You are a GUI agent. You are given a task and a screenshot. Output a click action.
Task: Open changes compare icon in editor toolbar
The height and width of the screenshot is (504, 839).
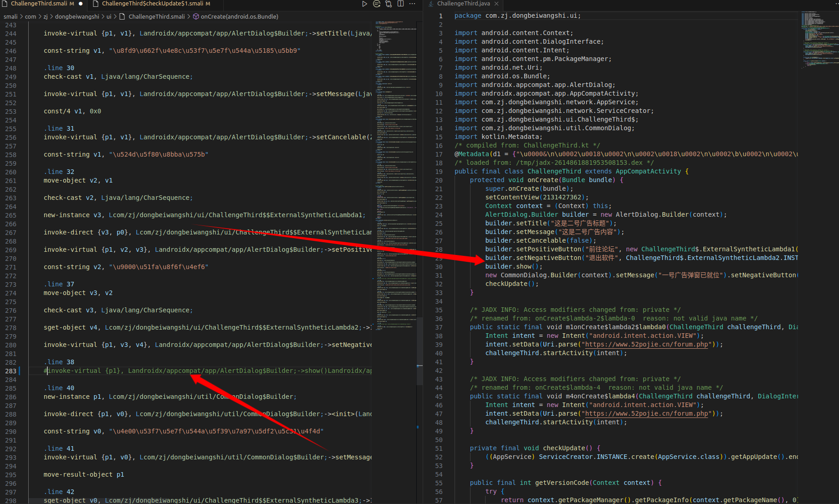click(x=389, y=4)
